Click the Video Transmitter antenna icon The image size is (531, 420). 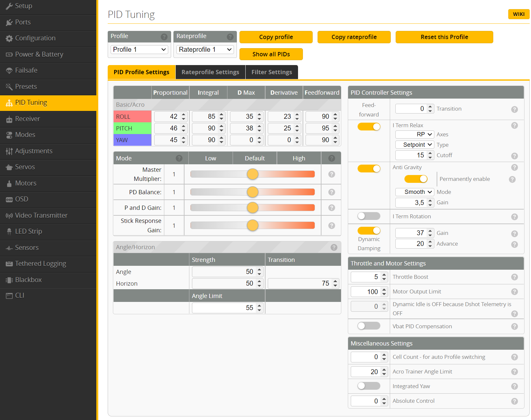pos(9,216)
